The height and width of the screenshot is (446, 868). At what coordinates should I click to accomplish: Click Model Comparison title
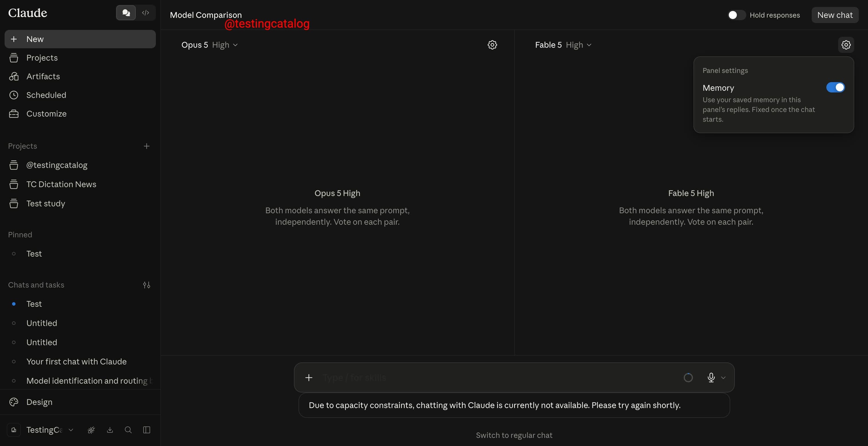[205, 15]
